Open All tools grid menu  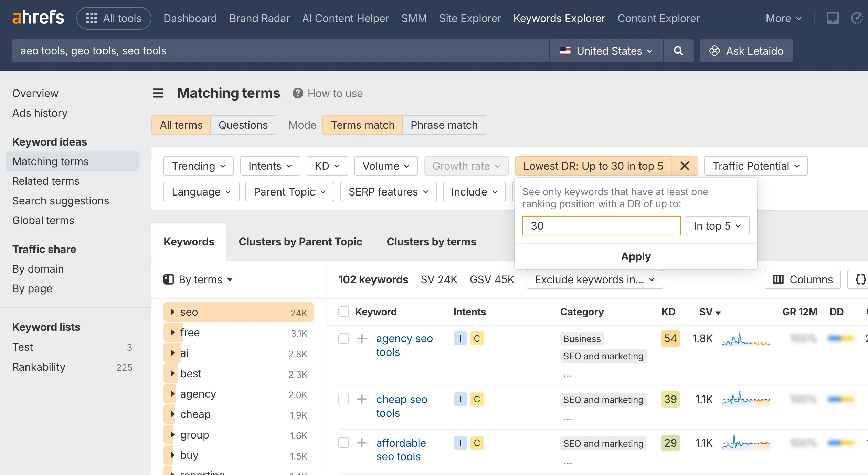[x=114, y=18]
